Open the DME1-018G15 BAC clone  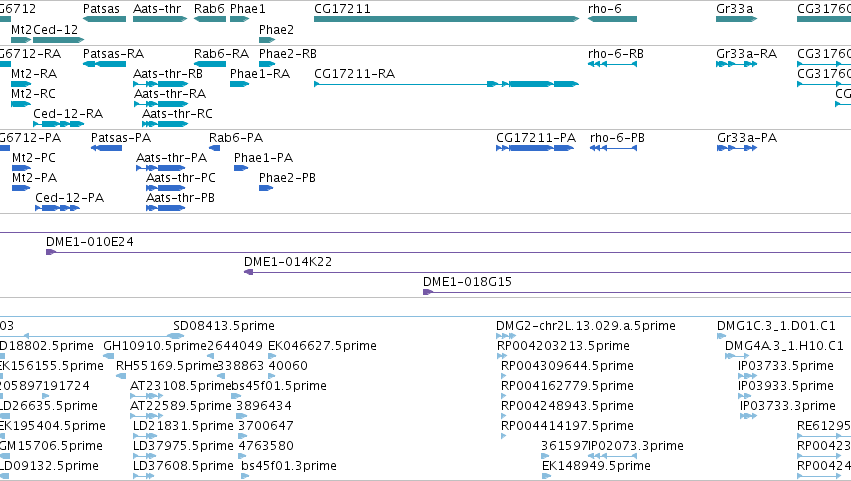[637, 292]
